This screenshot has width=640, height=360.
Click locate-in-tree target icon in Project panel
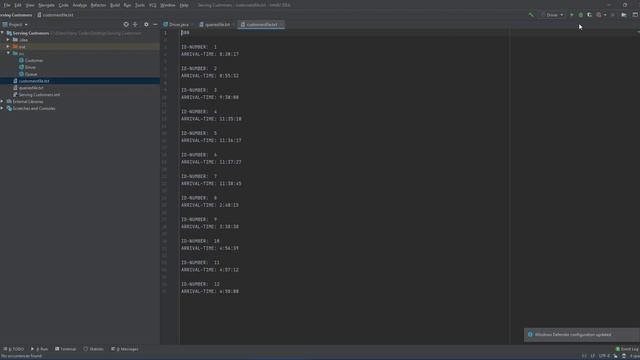pyautogui.click(x=126, y=24)
